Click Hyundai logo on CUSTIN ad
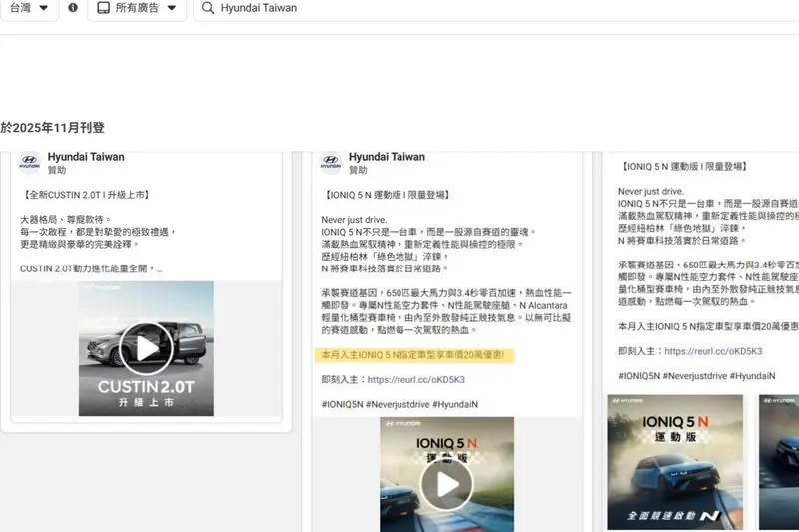This screenshot has height=532, width=799. [x=29, y=163]
